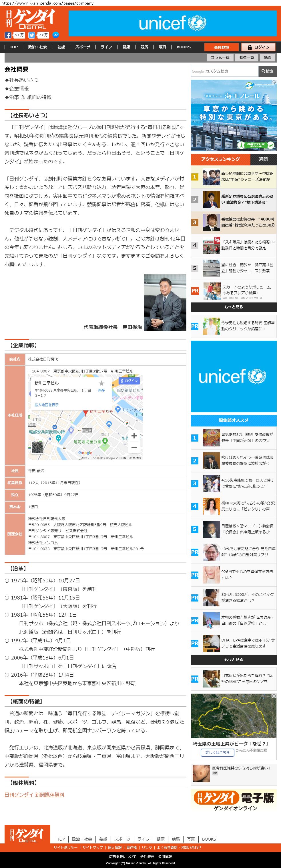Click the map zoom in plus icon
281x868 pixels.
134,436
